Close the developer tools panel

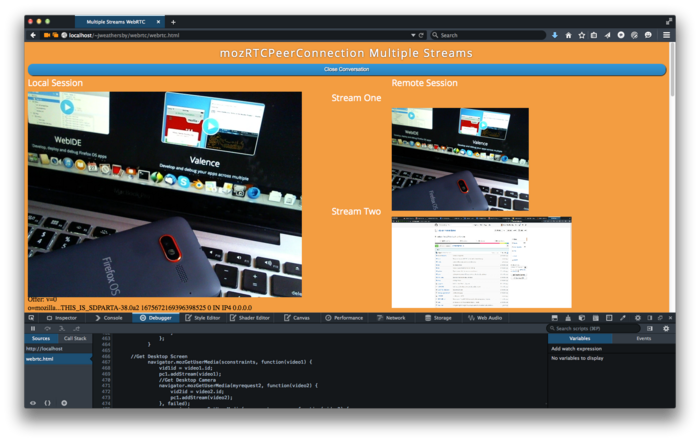pyautogui.click(x=670, y=318)
